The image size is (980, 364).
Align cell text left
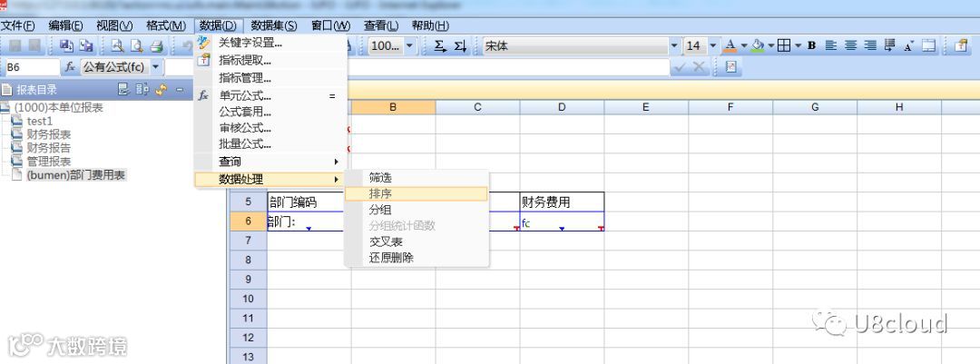click(x=830, y=45)
